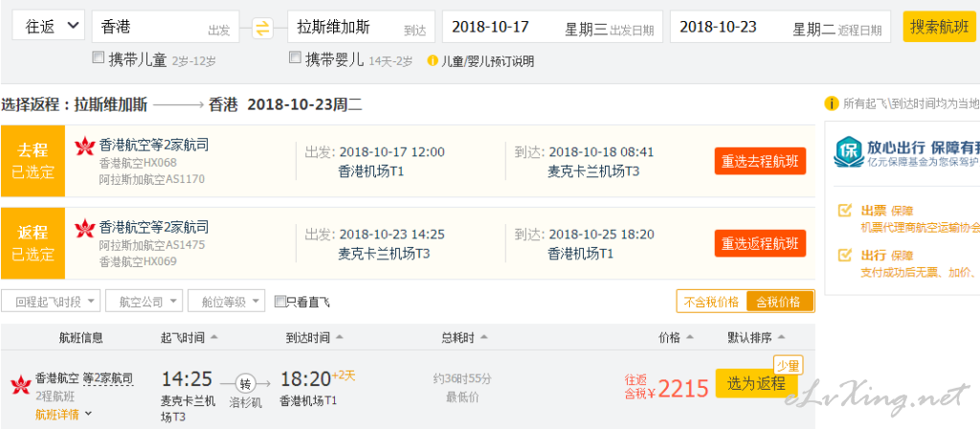
Task: Open the 舱位等级 cabin class dropdown
Action: tap(226, 301)
